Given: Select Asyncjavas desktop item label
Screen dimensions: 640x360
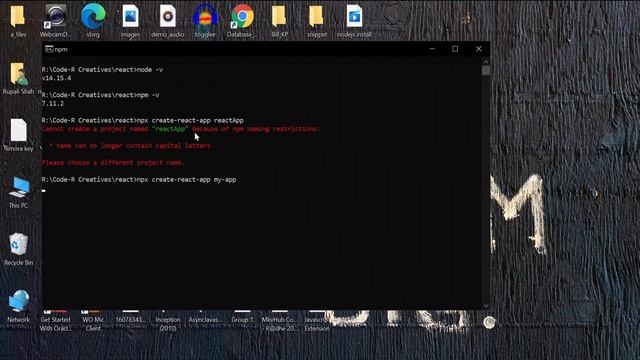Looking at the screenshot, I should [205, 320].
